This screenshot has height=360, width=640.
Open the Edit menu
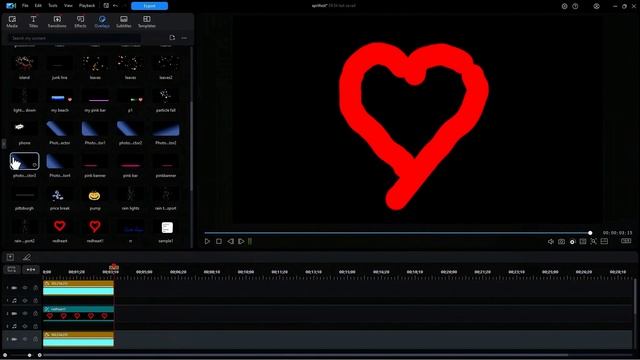38,6
